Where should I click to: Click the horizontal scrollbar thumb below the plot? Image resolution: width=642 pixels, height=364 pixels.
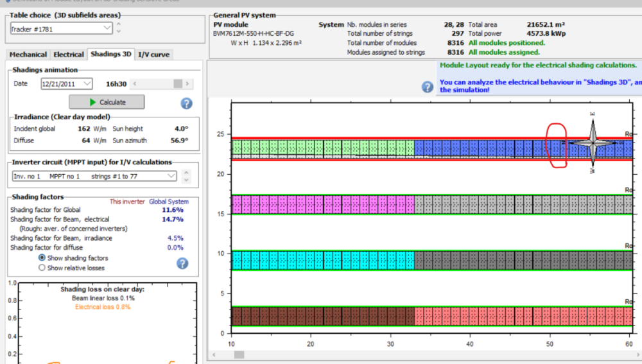(239, 354)
